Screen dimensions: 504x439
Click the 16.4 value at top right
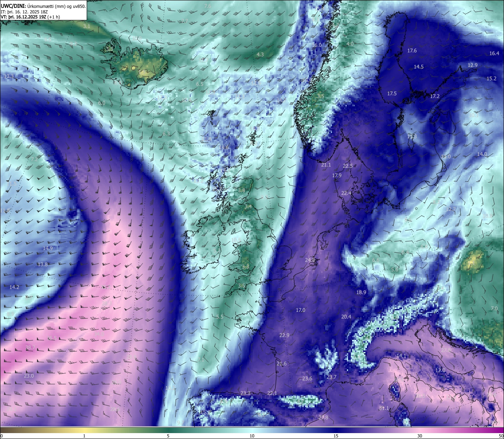click(494, 54)
